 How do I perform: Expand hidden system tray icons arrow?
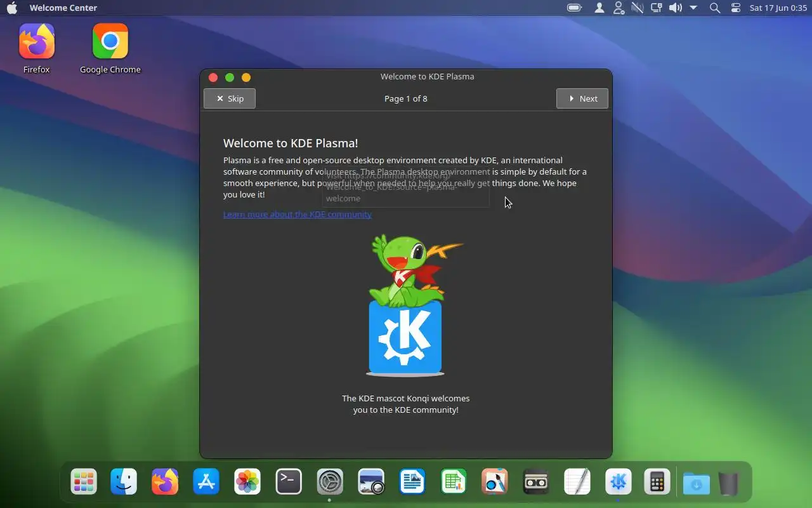click(693, 8)
